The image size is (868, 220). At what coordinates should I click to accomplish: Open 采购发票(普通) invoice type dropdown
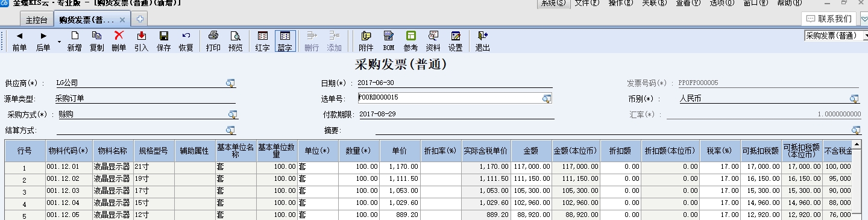[x=835, y=36]
